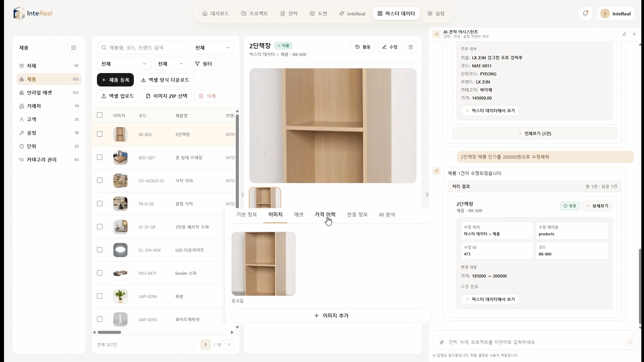Image resolution: width=644 pixels, height=362 pixels.
Task: Open the notifications bell
Action: (x=585, y=13)
